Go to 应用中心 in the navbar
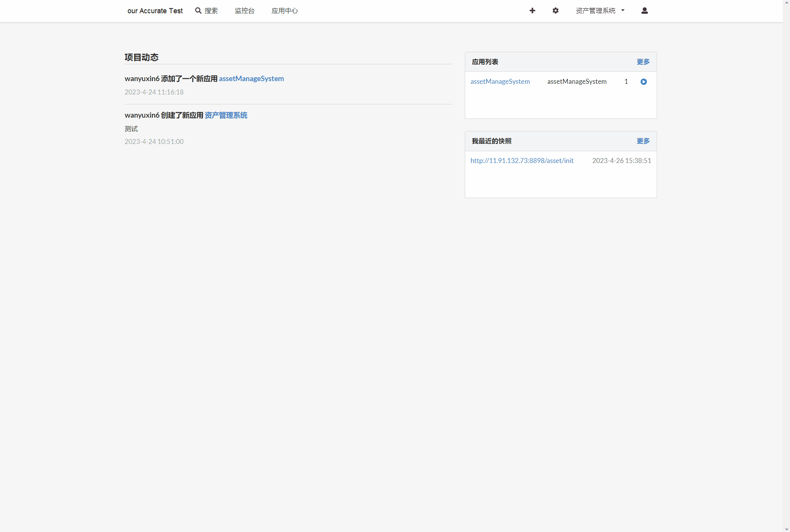Screen dimensions: 790x532 (284, 11)
